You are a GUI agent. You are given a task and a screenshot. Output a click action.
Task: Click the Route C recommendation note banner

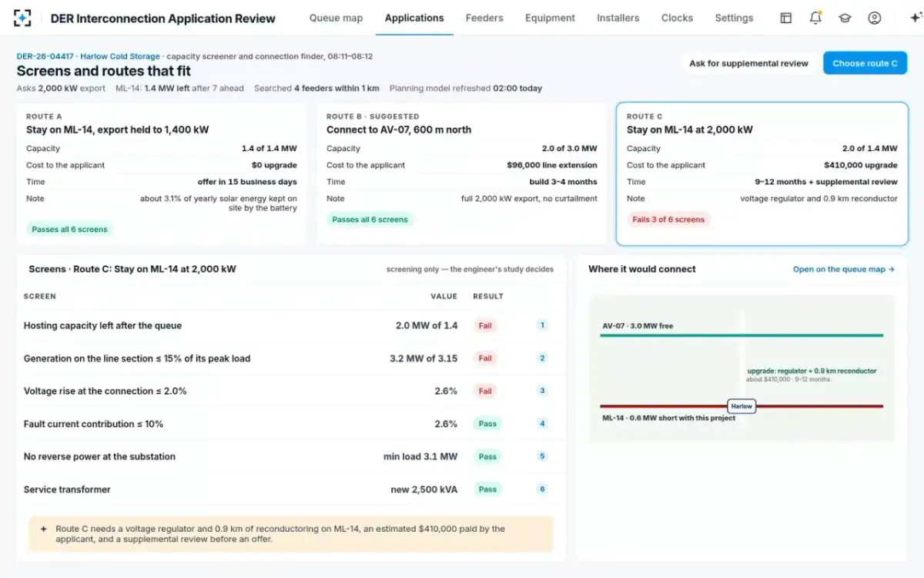pos(291,534)
